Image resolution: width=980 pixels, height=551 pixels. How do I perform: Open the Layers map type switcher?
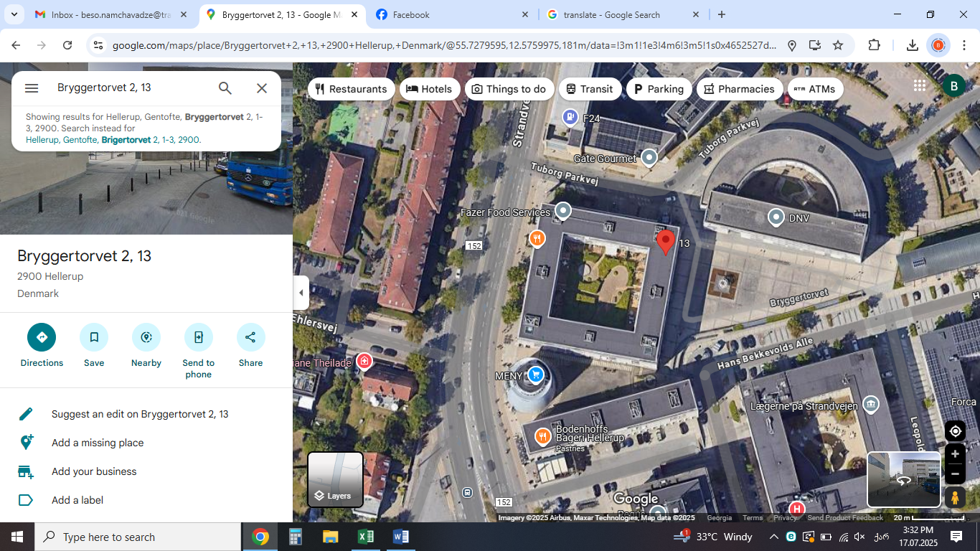click(x=335, y=479)
